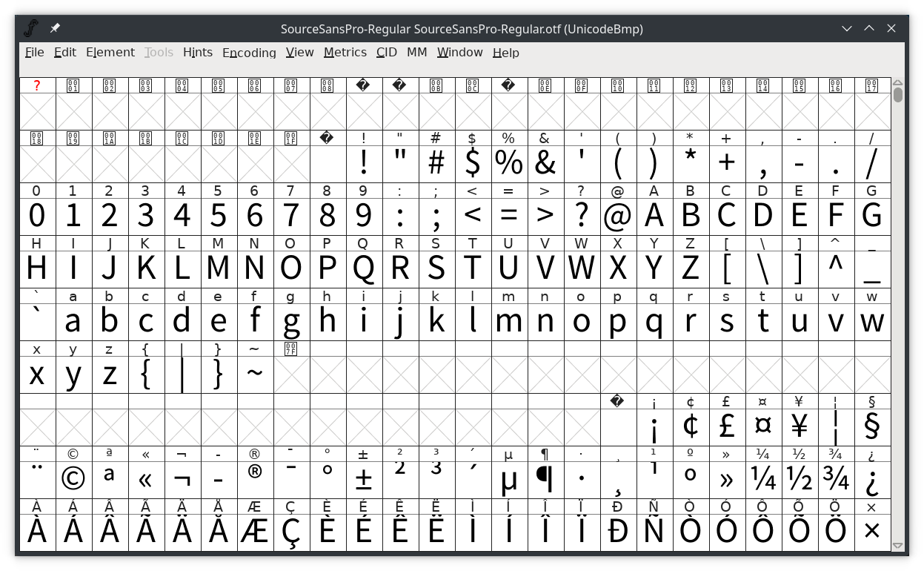Select the digit 0 glyph
This screenshot has width=924, height=571.
click(x=37, y=217)
